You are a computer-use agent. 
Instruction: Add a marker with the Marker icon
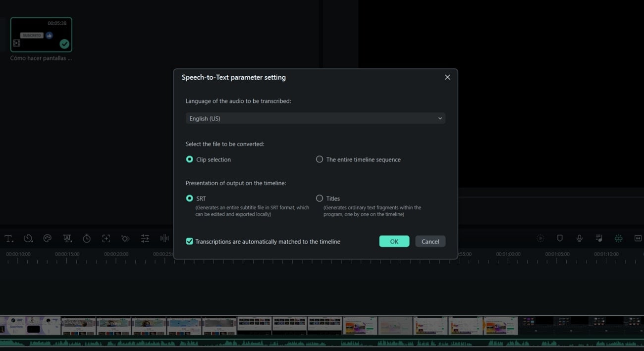pyautogui.click(x=560, y=238)
